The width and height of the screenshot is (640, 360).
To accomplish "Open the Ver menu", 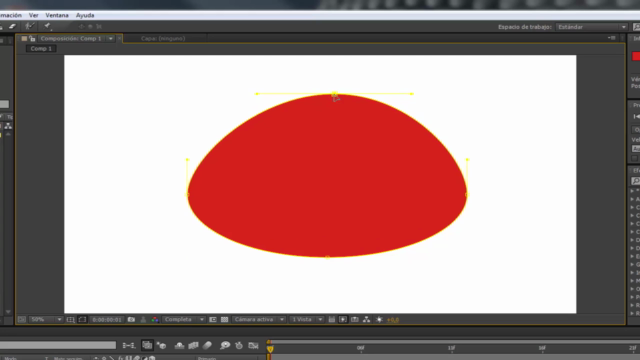I will point(33,15).
